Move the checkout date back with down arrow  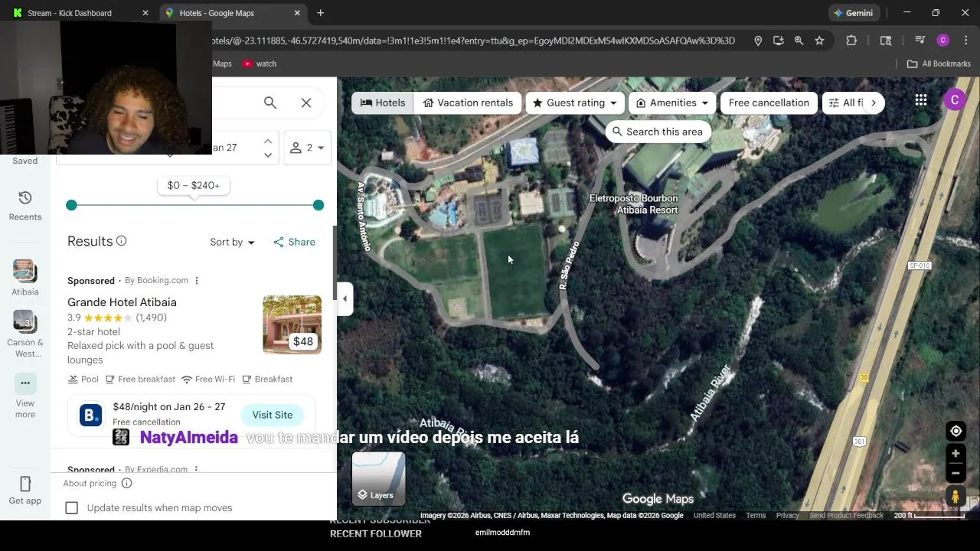click(267, 155)
